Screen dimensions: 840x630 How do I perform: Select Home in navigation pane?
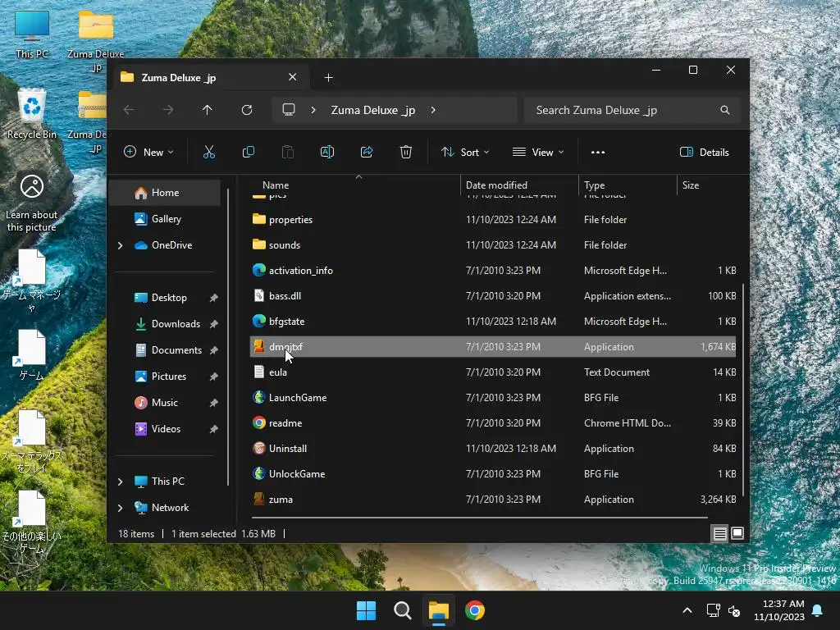pyautogui.click(x=165, y=193)
